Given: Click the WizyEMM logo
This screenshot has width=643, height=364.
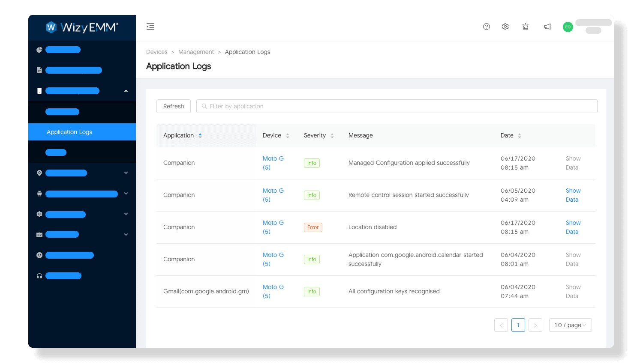Looking at the screenshot, I should [81, 27].
